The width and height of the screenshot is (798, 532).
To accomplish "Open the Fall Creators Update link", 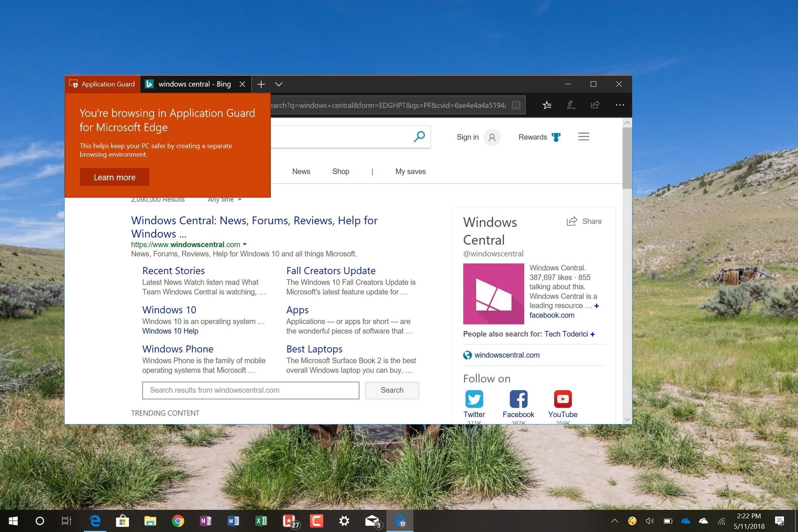I will pyautogui.click(x=330, y=271).
